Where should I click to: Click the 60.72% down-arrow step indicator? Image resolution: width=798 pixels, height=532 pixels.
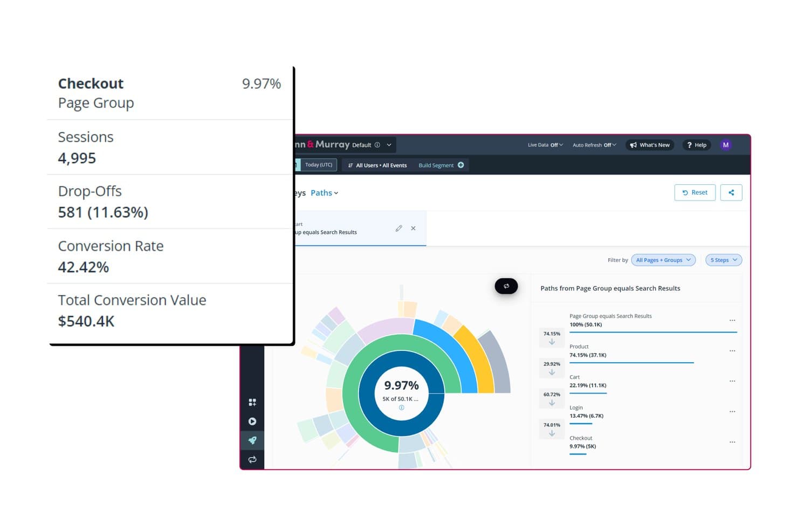(552, 399)
